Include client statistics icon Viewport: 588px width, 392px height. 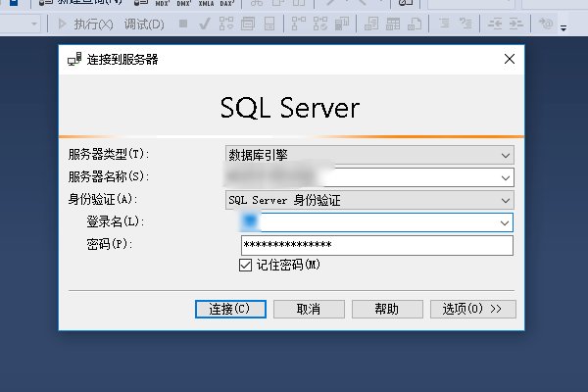point(342,24)
